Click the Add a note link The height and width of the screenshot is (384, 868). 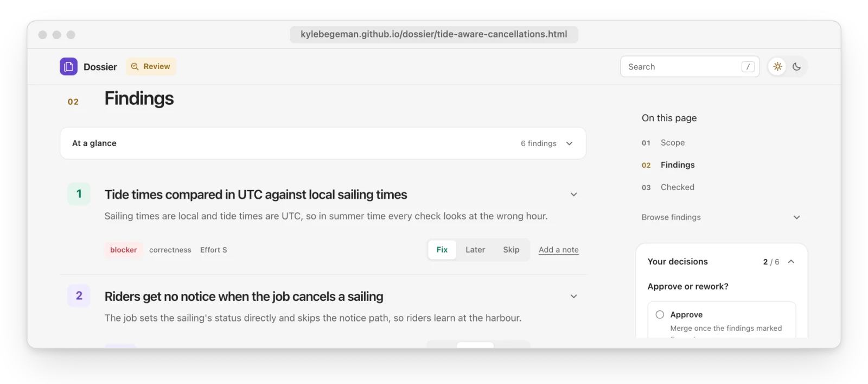tap(558, 250)
